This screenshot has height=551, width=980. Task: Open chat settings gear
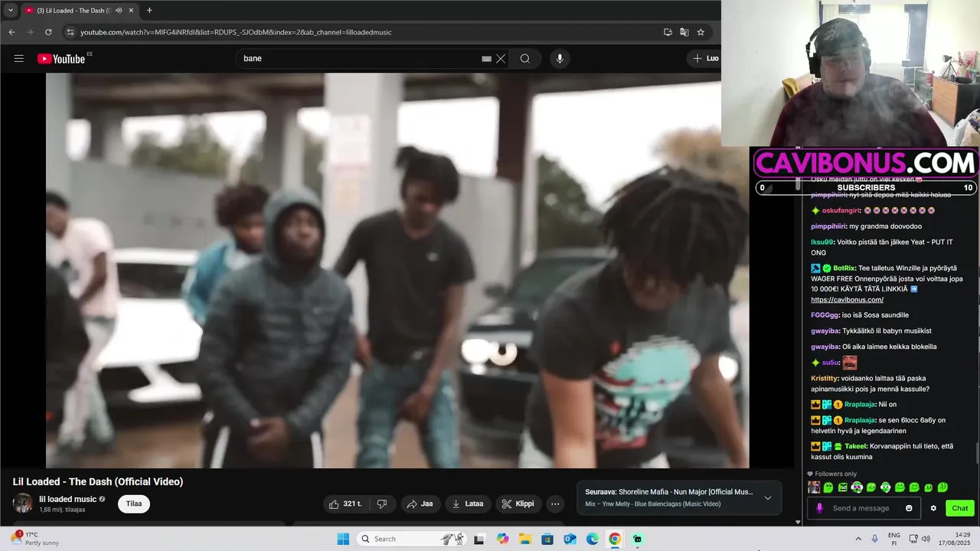coord(933,508)
